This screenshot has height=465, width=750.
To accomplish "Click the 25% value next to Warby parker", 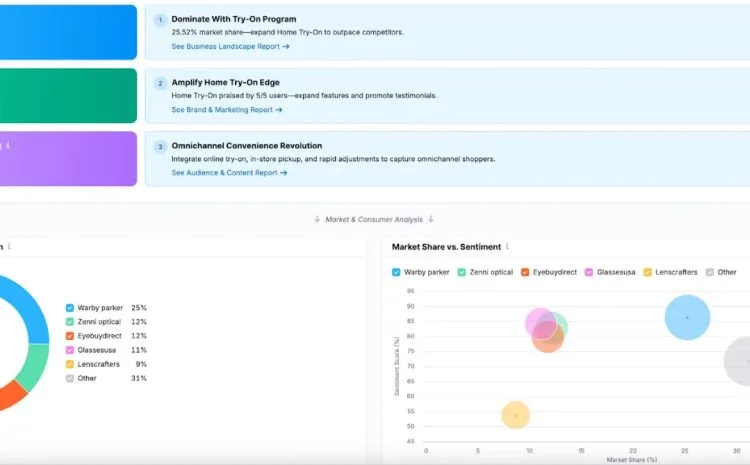I will [x=139, y=308].
